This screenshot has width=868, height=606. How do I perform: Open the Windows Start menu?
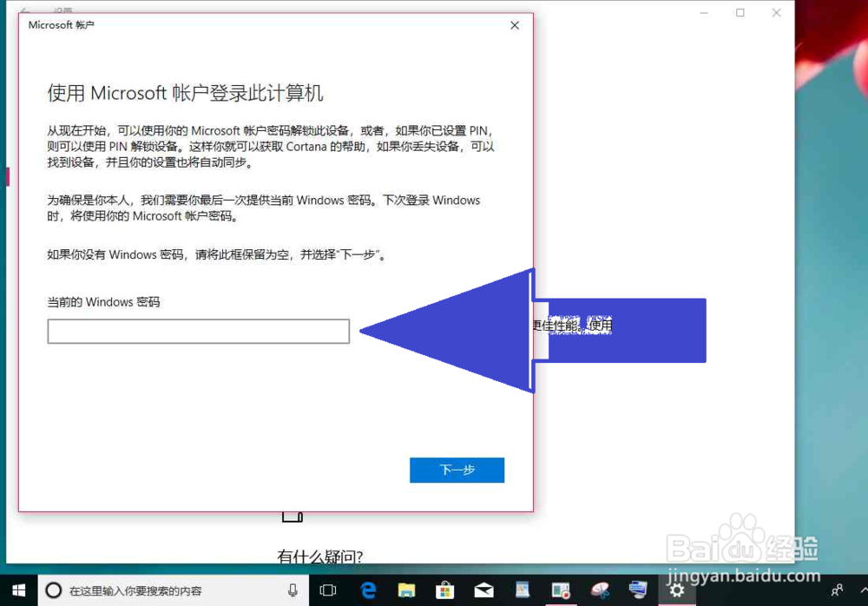(x=18, y=590)
